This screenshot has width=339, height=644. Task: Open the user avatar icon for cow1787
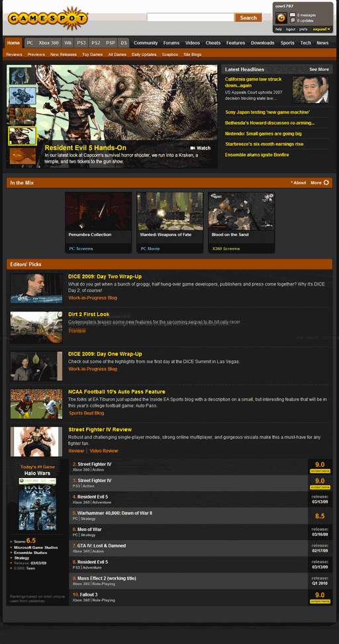pyautogui.click(x=281, y=18)
